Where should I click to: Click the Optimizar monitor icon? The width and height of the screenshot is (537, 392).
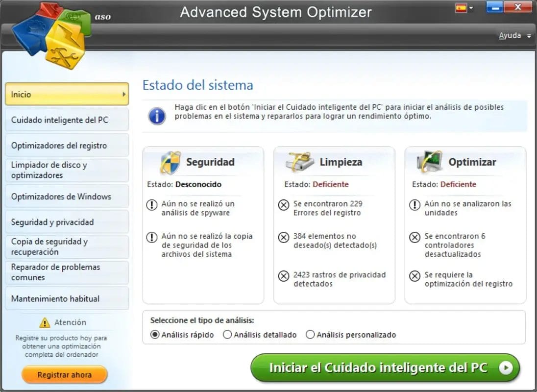[x=429, y=162]
